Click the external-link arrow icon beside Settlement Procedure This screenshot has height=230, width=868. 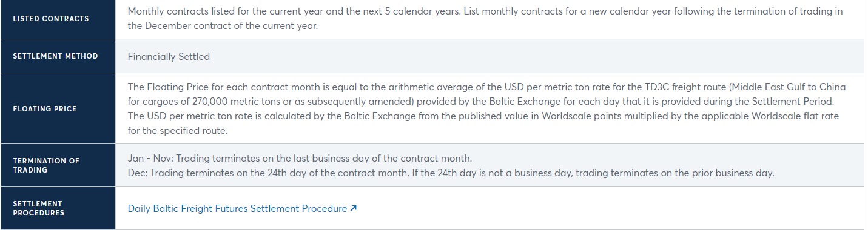point(354,208)
